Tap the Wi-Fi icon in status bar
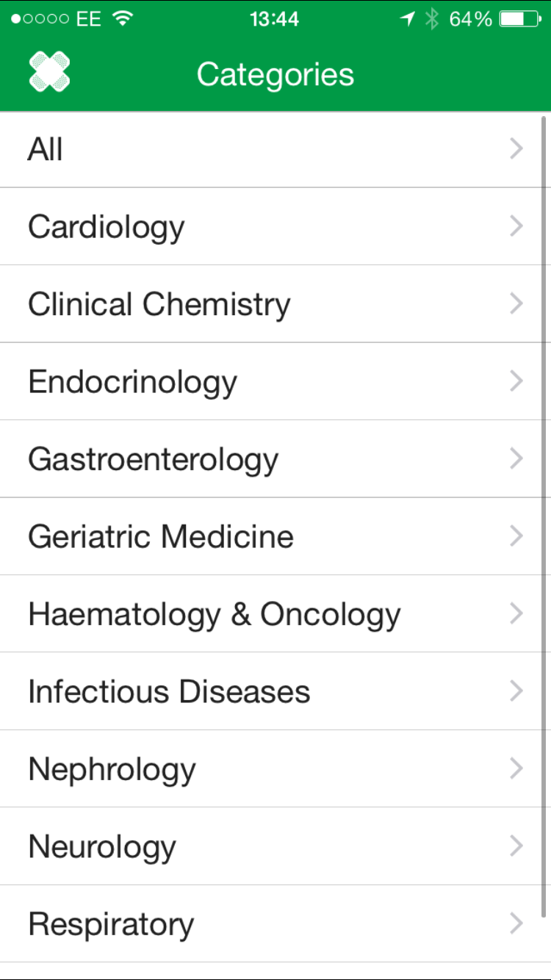This screenshot has width=551, height=980. (123, 19)
